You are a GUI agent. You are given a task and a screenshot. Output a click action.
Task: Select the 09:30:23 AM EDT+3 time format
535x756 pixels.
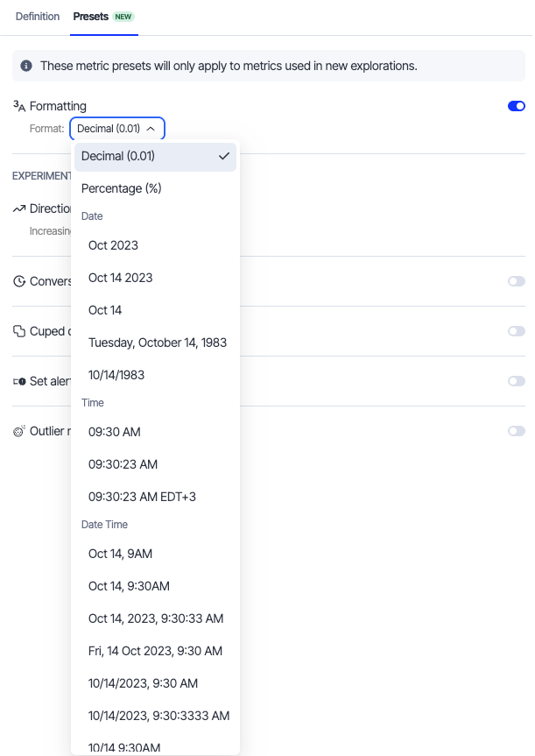pyautogui.click(x=142, y=497)
